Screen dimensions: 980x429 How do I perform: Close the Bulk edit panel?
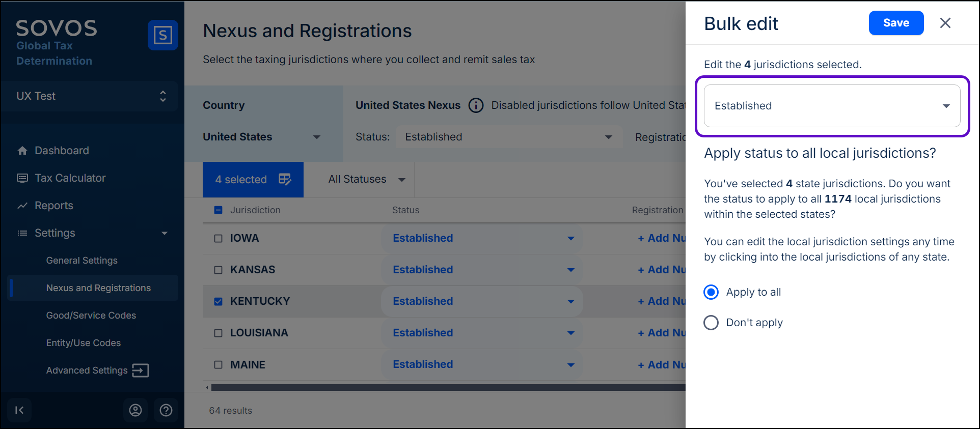pos(945,23)
